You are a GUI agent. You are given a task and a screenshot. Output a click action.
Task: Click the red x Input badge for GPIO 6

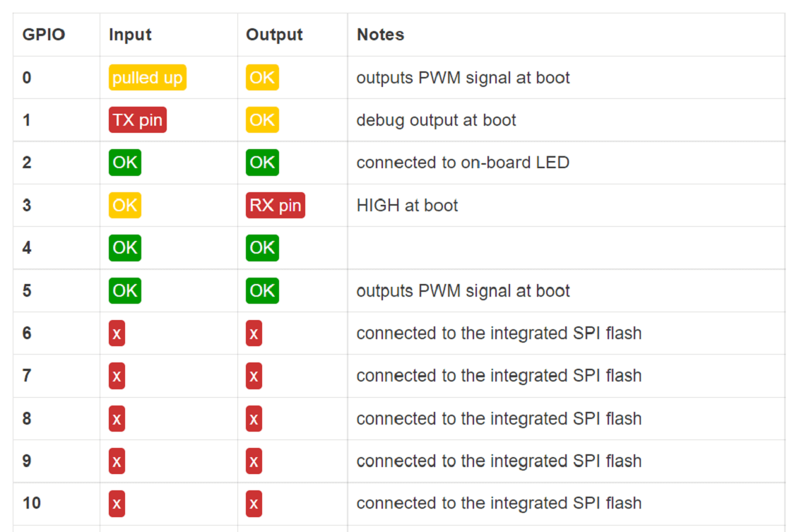[117, 333]
